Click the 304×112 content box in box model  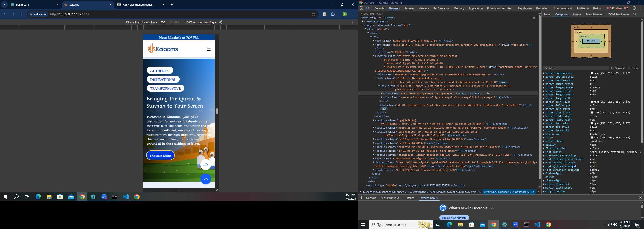pos(591,41)
